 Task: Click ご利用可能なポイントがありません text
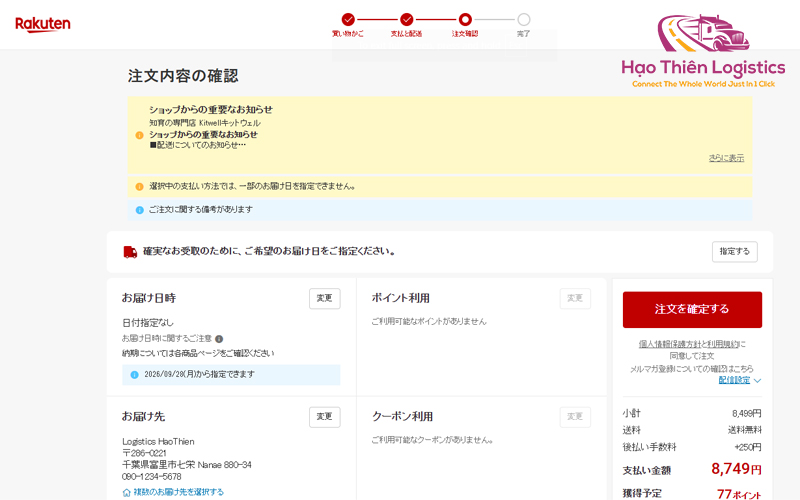(x=429, y=322)
